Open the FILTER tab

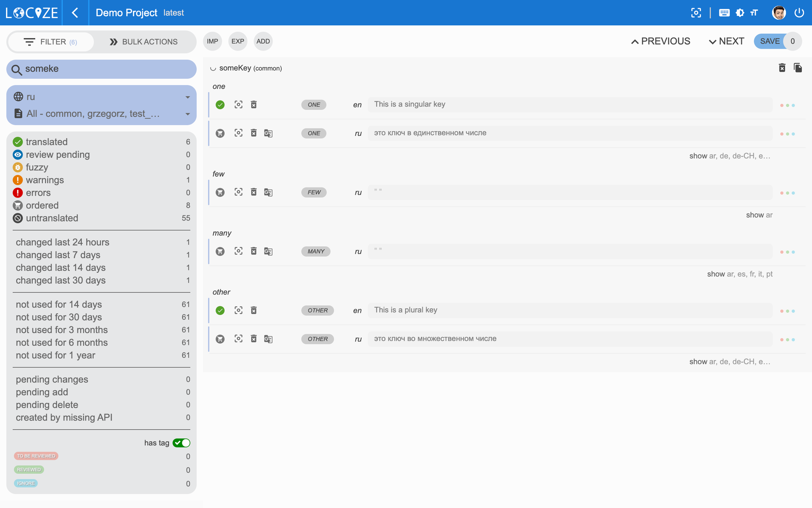(50, 42)
